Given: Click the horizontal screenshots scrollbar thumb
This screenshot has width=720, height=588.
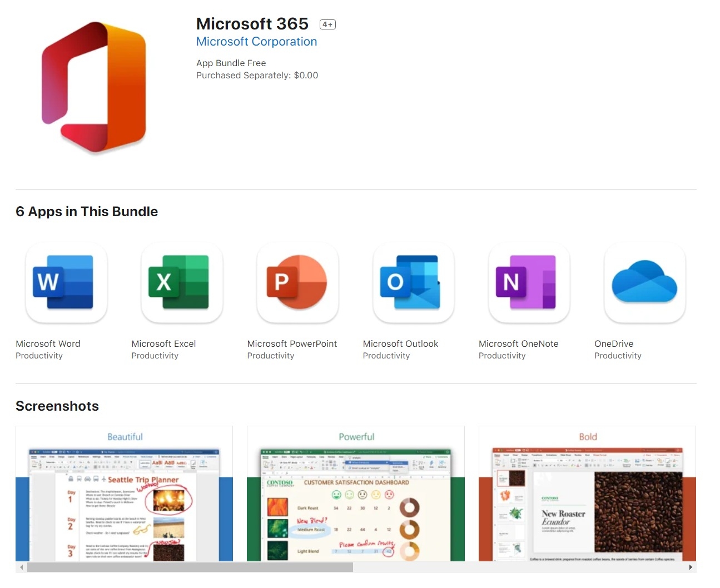Looking at the screenshot, I should point(190,567).
